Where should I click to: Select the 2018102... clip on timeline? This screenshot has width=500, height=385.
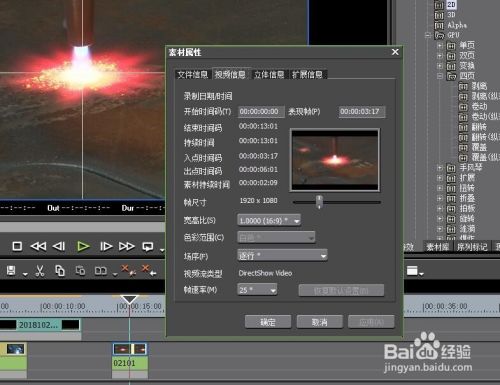point(40,325)
